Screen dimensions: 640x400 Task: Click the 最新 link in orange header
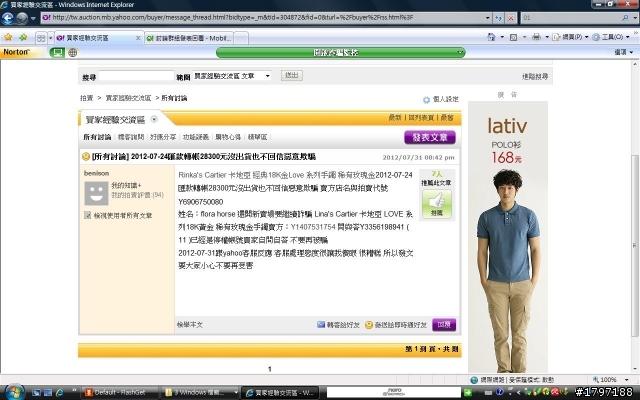tap(395, 118)
